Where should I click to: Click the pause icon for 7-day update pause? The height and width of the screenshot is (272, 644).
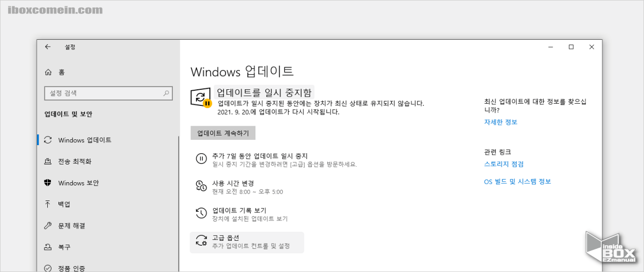click(x=201, y=159)
